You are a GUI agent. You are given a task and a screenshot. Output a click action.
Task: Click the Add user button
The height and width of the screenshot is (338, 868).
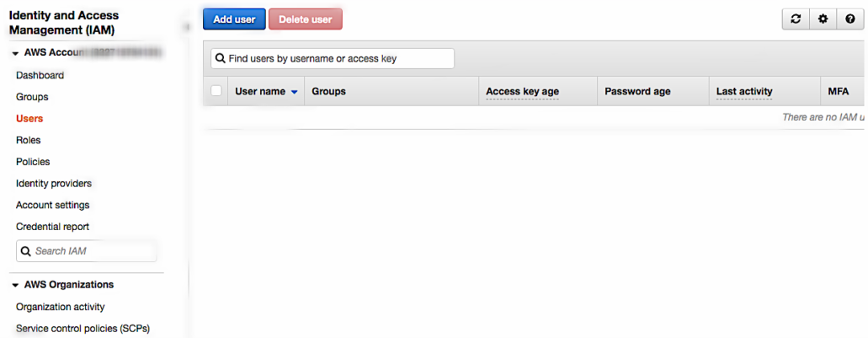[x=234, y=19]
